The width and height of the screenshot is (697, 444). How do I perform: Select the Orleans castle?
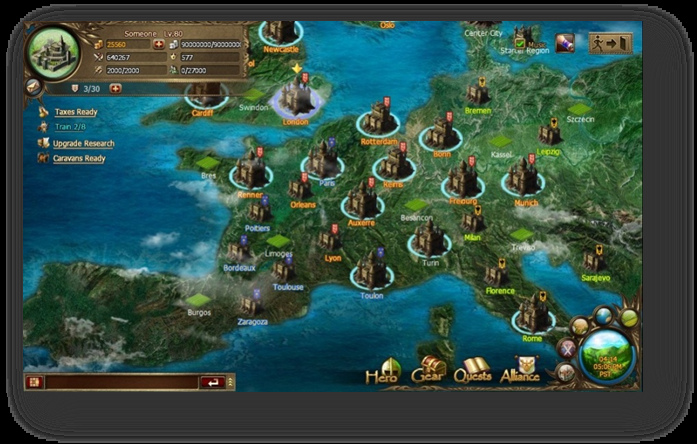tap(300, 188)
